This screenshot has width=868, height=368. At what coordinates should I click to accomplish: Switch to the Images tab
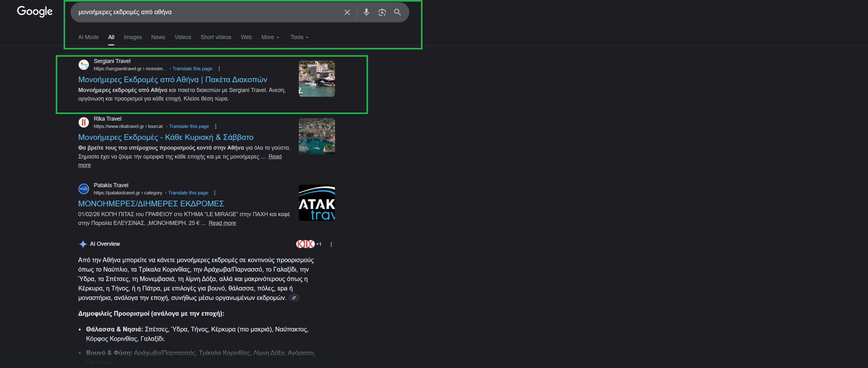[133, 37]
